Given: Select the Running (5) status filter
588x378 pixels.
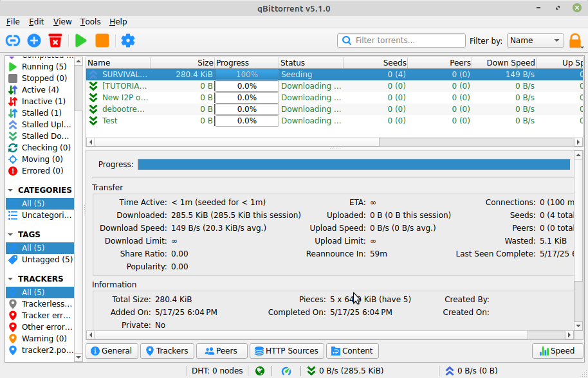Looking at the screenshot, I should point(40,67).
